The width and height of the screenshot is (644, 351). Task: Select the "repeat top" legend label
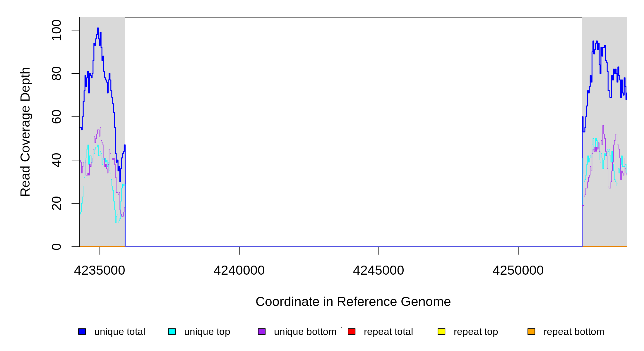(x=476, y=332)
